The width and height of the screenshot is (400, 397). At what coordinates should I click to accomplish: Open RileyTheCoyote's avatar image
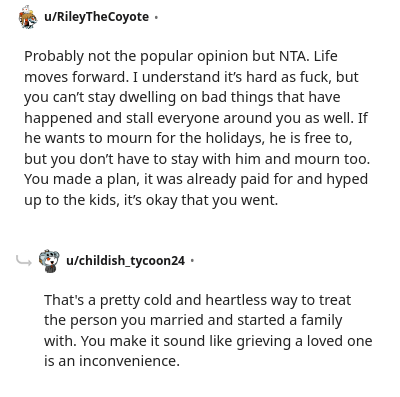[28, 17]
